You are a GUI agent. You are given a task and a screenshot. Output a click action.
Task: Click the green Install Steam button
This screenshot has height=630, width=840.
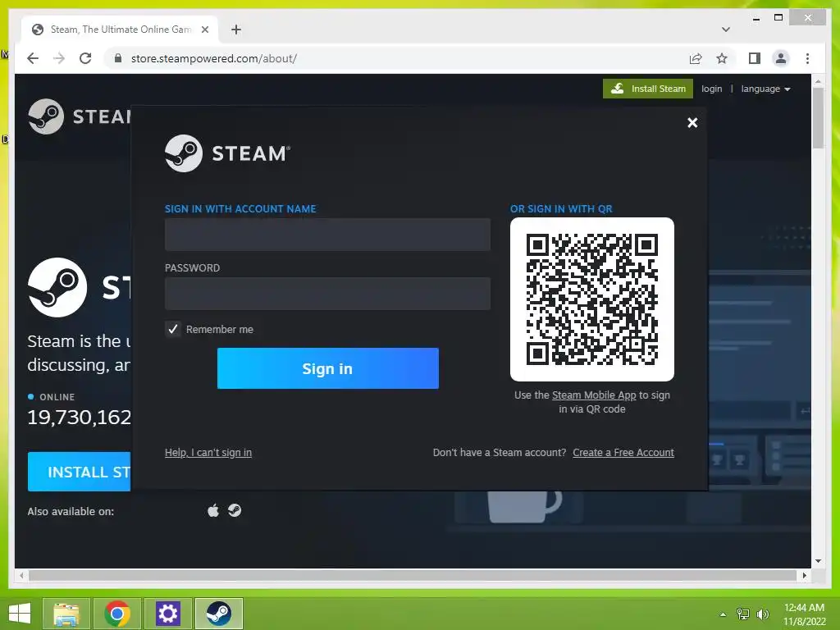pos(648,89)
